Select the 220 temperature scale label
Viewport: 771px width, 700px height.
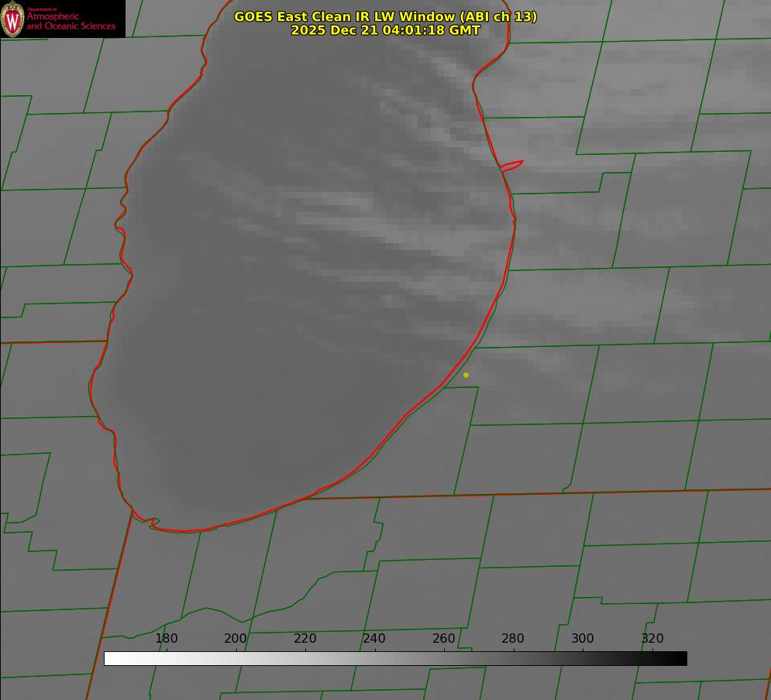point(305,638)
